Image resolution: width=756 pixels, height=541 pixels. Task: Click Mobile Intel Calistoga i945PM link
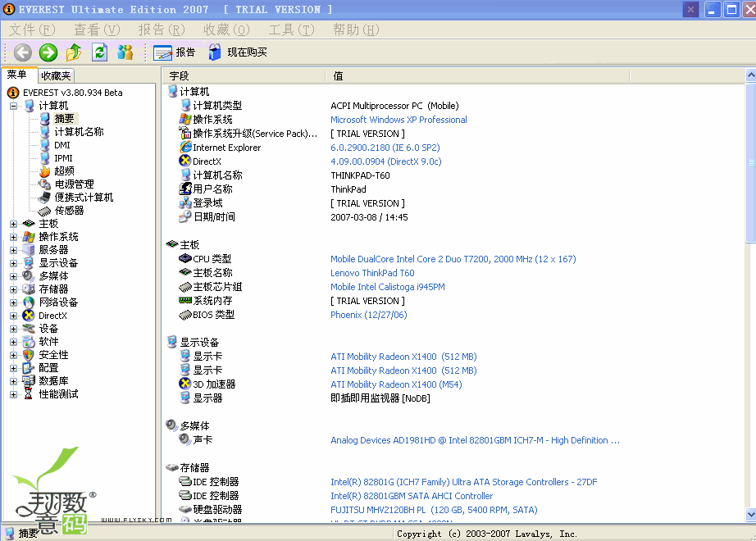tap(388, 287)
